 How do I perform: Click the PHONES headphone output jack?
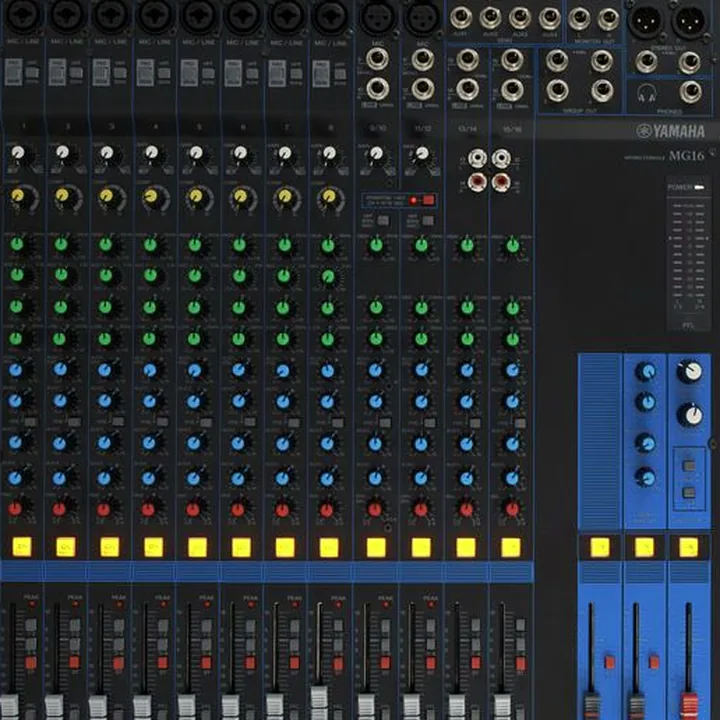(x=691, y=92)
